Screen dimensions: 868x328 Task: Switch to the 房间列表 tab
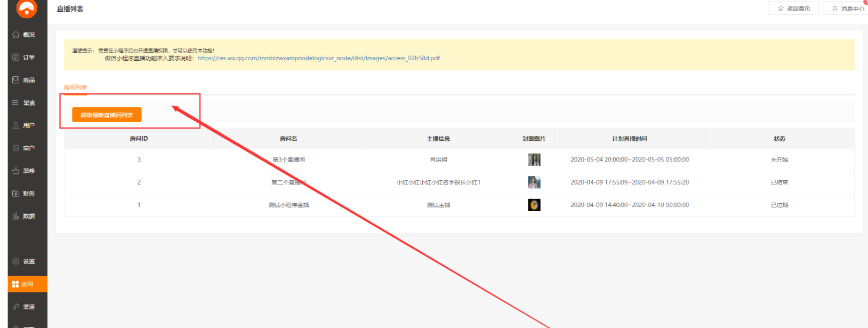(x=75, y=87)
